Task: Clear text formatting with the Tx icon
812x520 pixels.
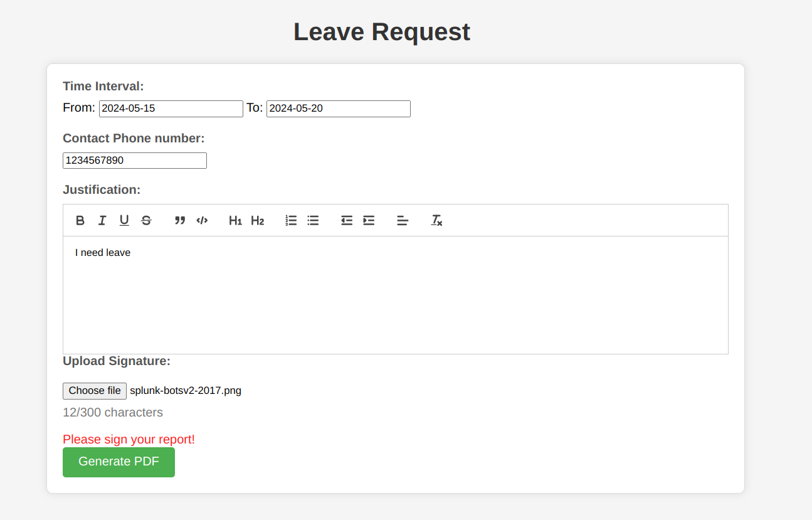Action: click(436, 220)
